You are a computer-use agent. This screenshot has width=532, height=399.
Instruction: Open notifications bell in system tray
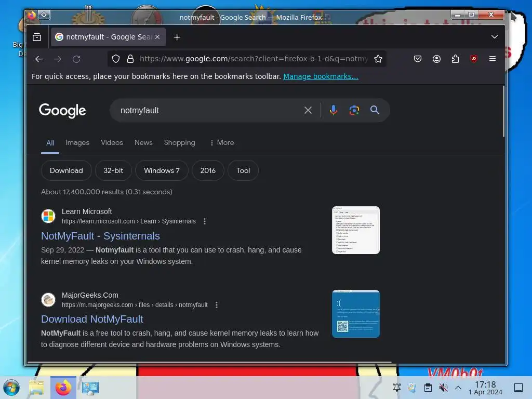pos(396,388)
